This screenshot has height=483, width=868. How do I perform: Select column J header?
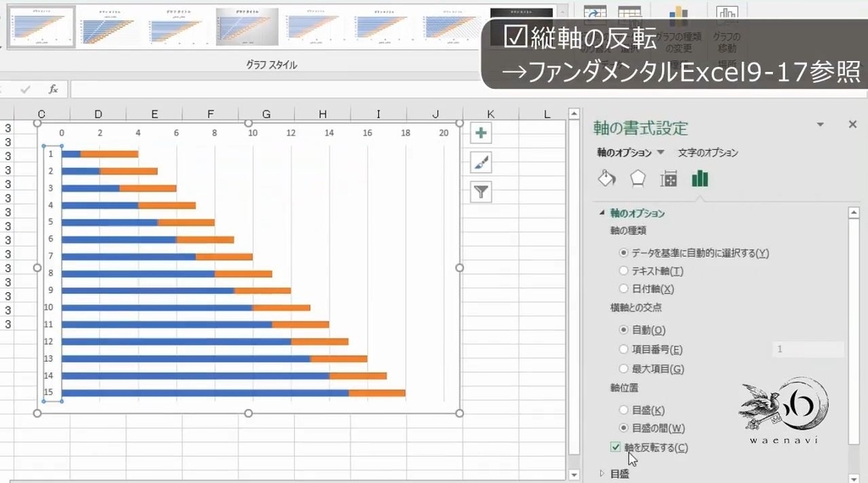pyautogui.click(x=435, y=114)
